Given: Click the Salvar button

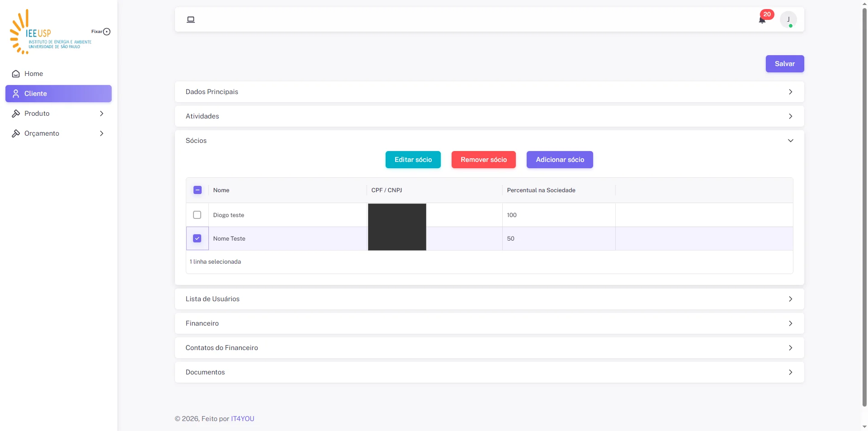Looking at the screenshot, I should 784,64.
